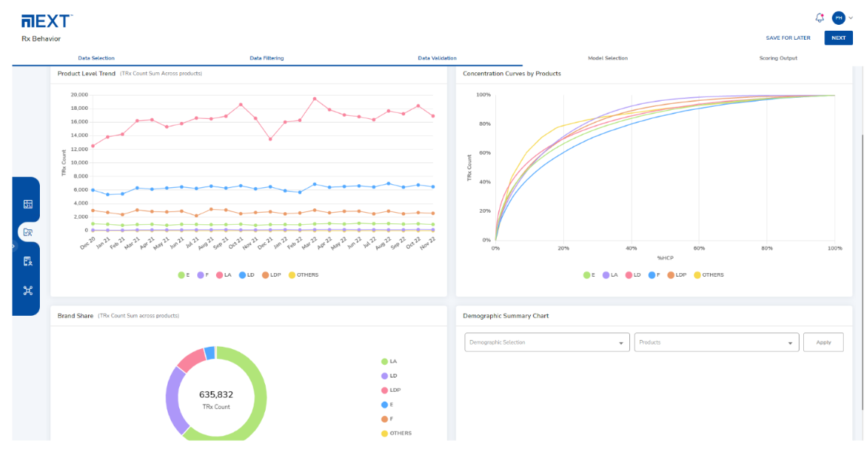
Task: Open the notifications bell
Action: click(820, 18)
